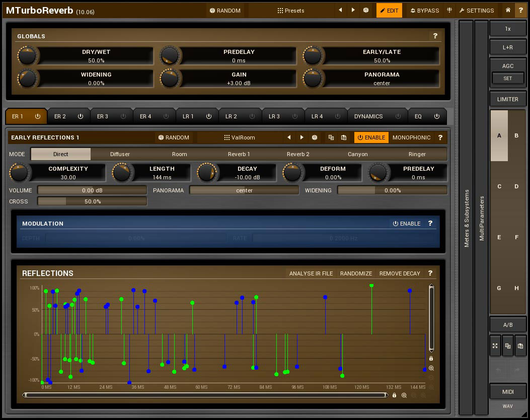
Task: Disable Early Reflections 1 with ENABLE button
Action: tap(371, 137)
